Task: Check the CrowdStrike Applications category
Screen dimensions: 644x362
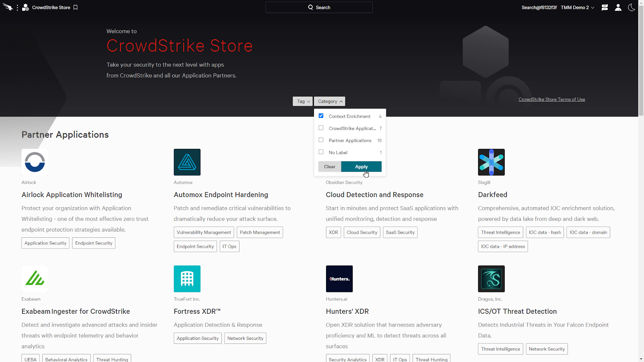Action: click(321, 128)
